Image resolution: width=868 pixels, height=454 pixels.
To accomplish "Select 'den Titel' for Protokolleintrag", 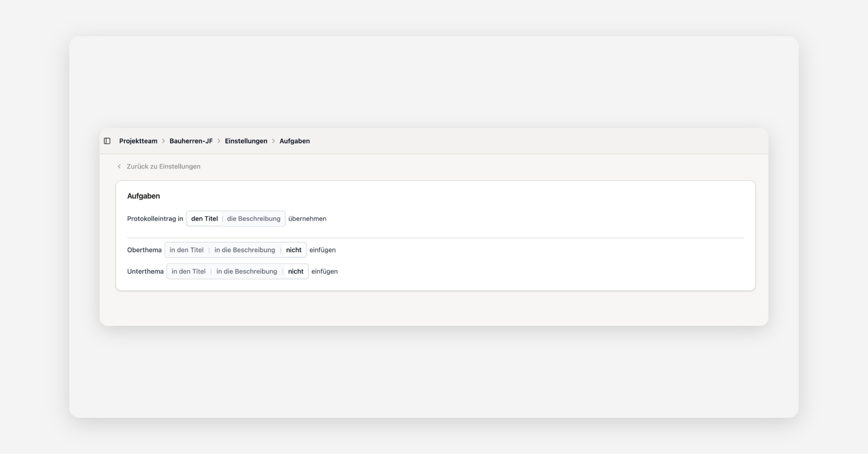I will point(204,219).
